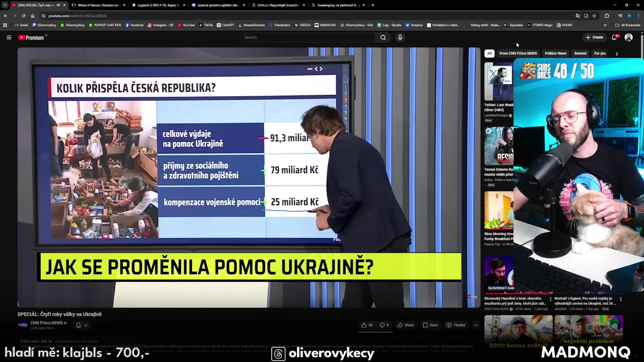
Task: Click the Thanks button
Action: click(x=456, y=325)
